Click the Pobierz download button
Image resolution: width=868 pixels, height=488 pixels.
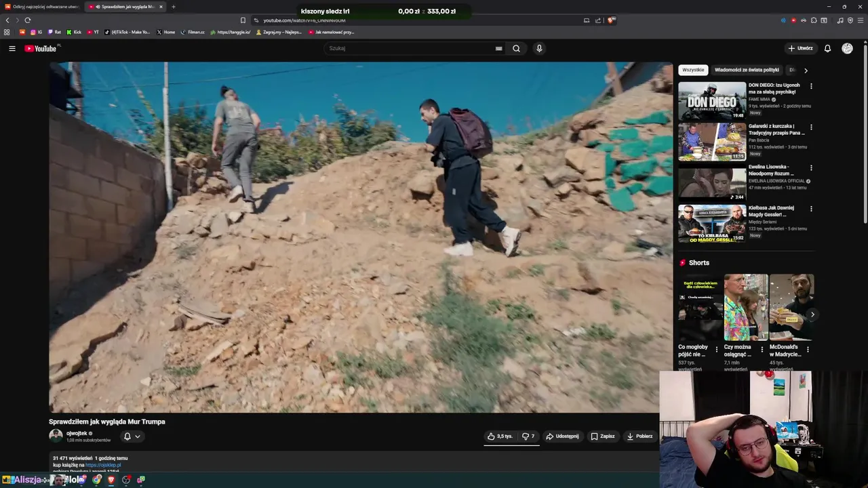pyautogui.click(x=639, y=436)
